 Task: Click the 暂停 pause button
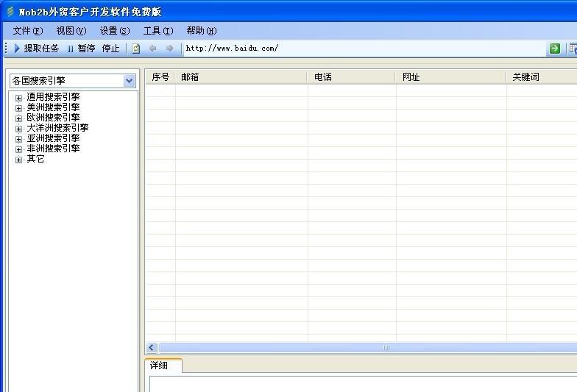pyautogui.click(x=81, y=49)
